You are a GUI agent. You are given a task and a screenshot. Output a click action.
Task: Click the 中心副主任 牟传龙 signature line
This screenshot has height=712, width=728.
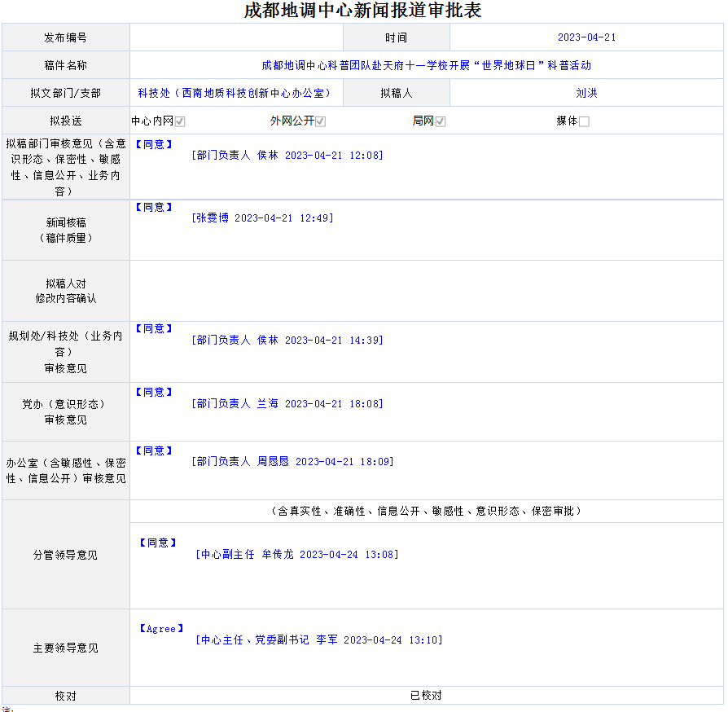pyautogui.click(x=297, y=555)
